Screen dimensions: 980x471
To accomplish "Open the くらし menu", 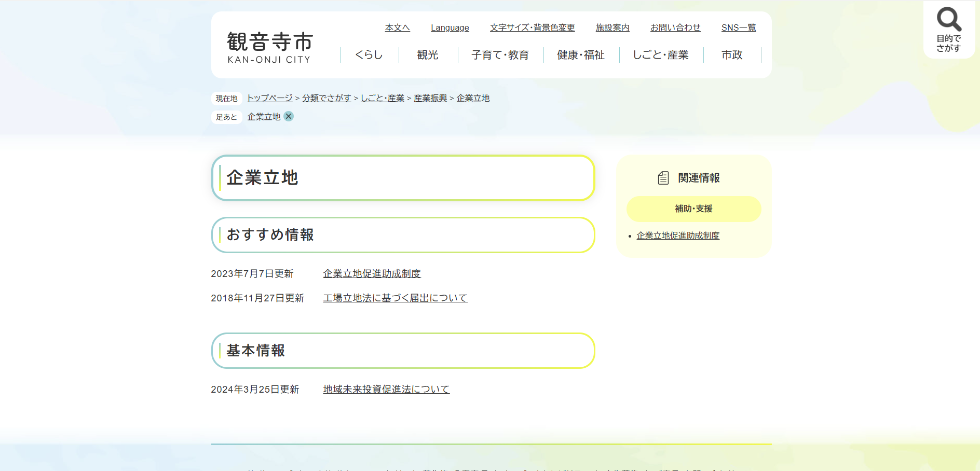I will [x=369, y=55].
